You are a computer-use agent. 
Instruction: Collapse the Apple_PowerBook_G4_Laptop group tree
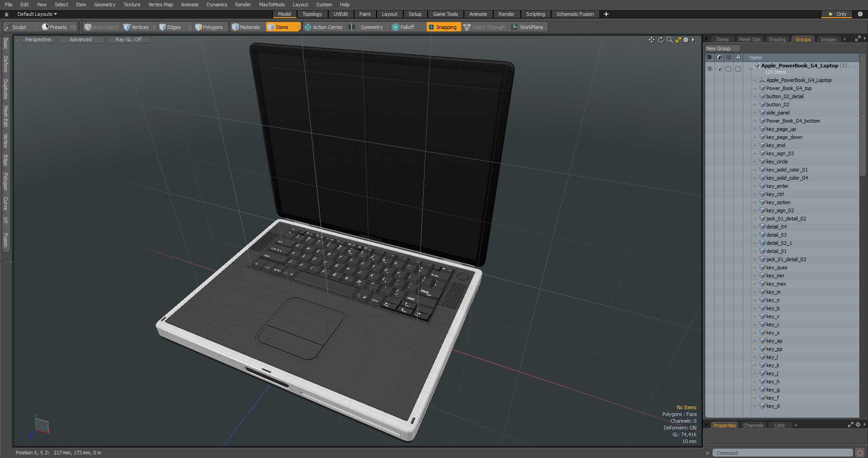pos(751,68)
